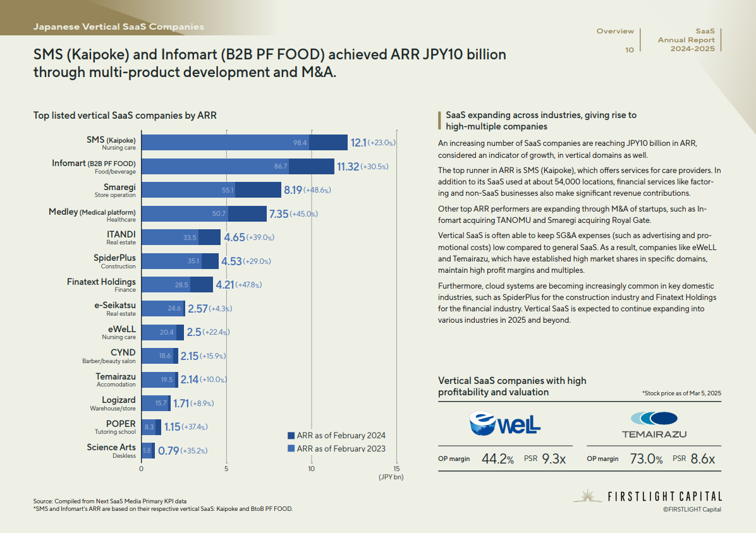Select the Science Arts row label
This screenshot has width=756, height=533.
(111, 451)
